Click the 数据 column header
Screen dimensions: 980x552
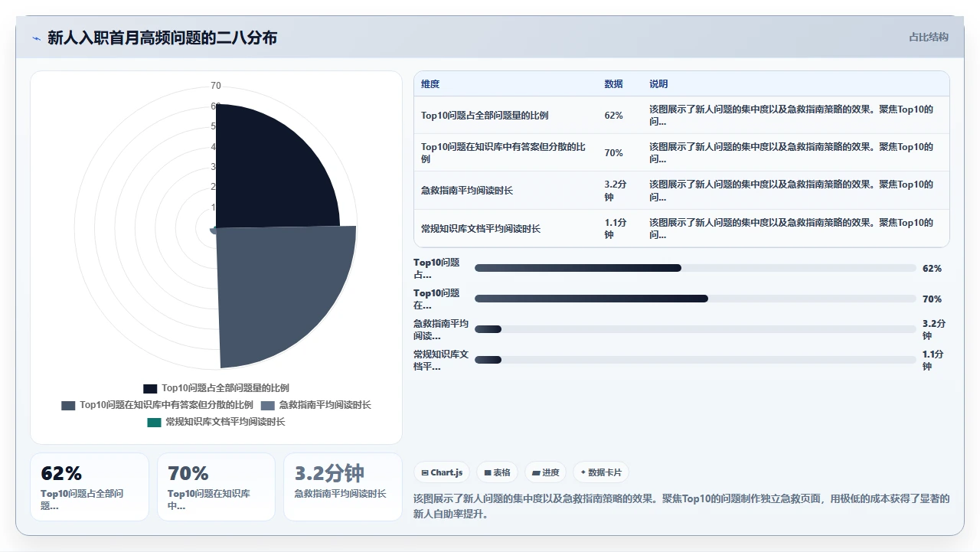click(x=613, y=84)
